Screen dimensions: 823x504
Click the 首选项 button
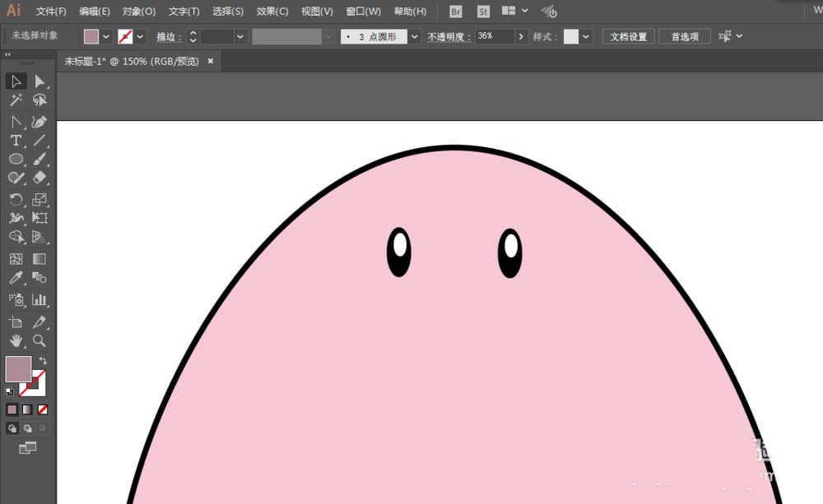coord(685,36)
